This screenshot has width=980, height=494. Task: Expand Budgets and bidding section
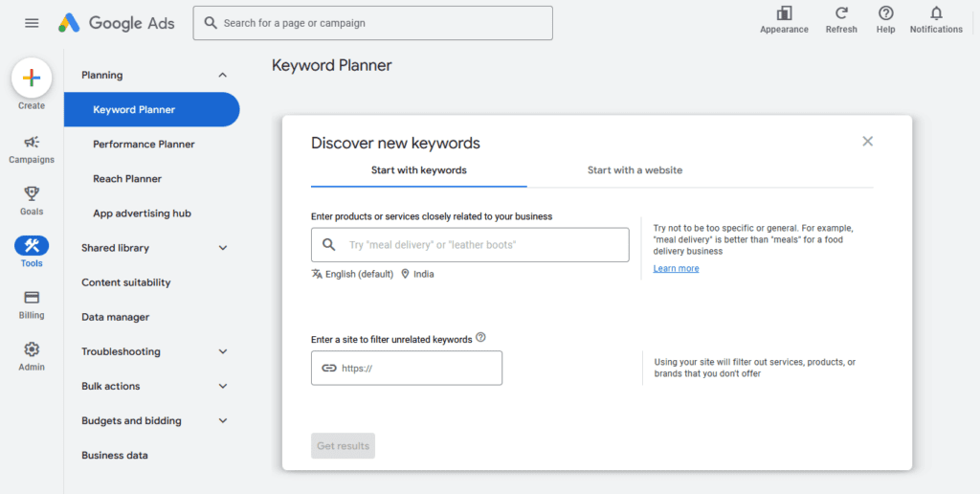pyautogui.click(x=223, y=420)
